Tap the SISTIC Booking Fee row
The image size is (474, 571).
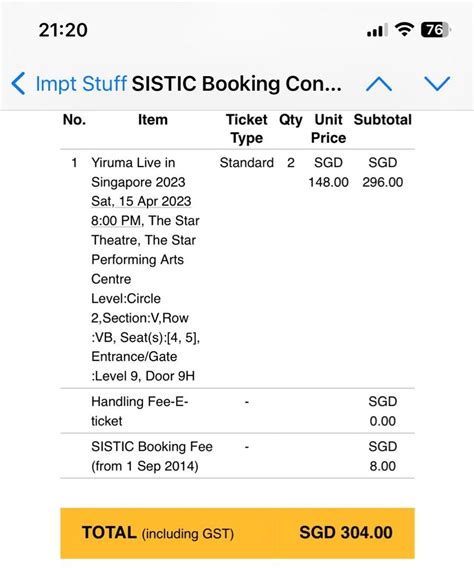[237, 456]
